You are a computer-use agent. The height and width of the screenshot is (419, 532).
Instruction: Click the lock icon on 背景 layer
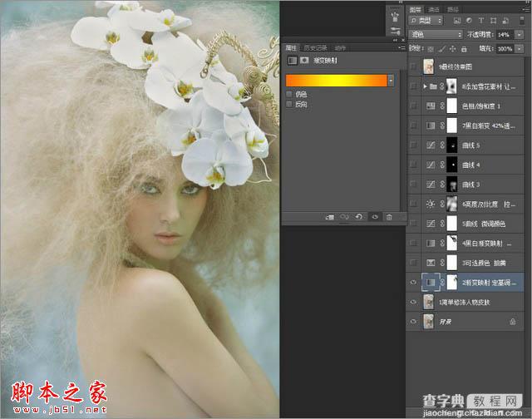pos(513,321)
